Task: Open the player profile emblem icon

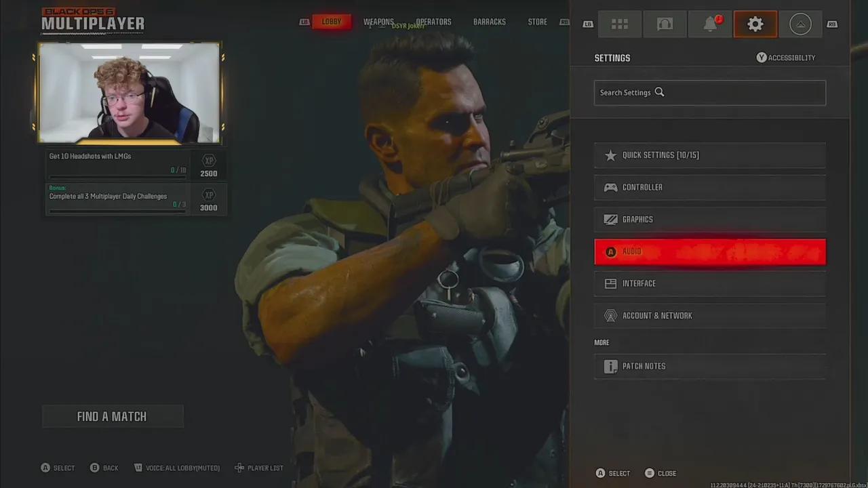Action: (x=800, y=24)
